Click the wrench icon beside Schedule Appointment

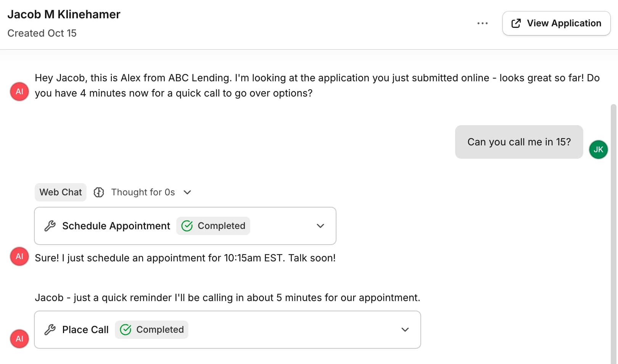[50, 226]
